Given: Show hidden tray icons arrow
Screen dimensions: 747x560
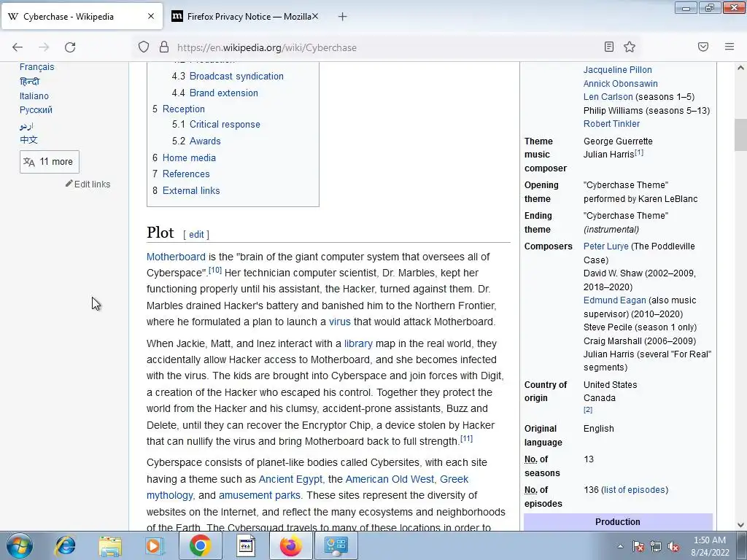Looking at the screenshot, I should point(620,546).
